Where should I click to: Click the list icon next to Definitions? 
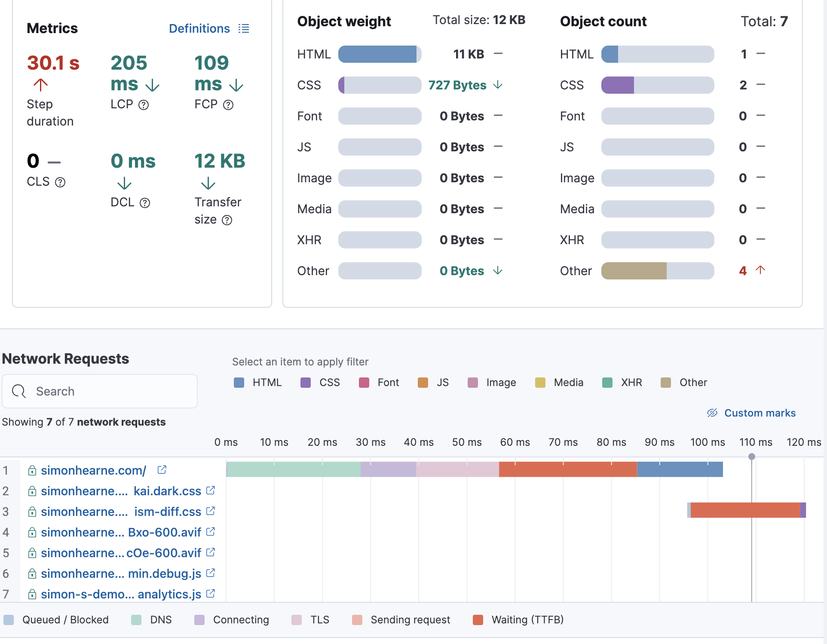pyautogui.click(x=244, y=28)
